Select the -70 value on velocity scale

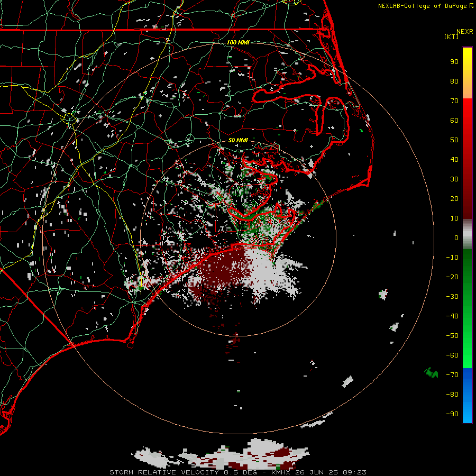point(452,375)
